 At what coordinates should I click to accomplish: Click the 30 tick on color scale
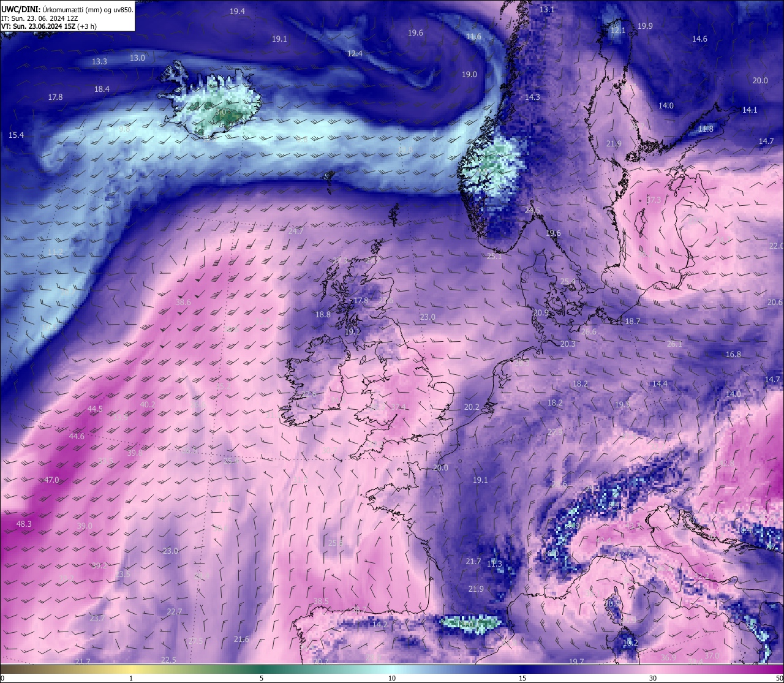tap(653, 679)
